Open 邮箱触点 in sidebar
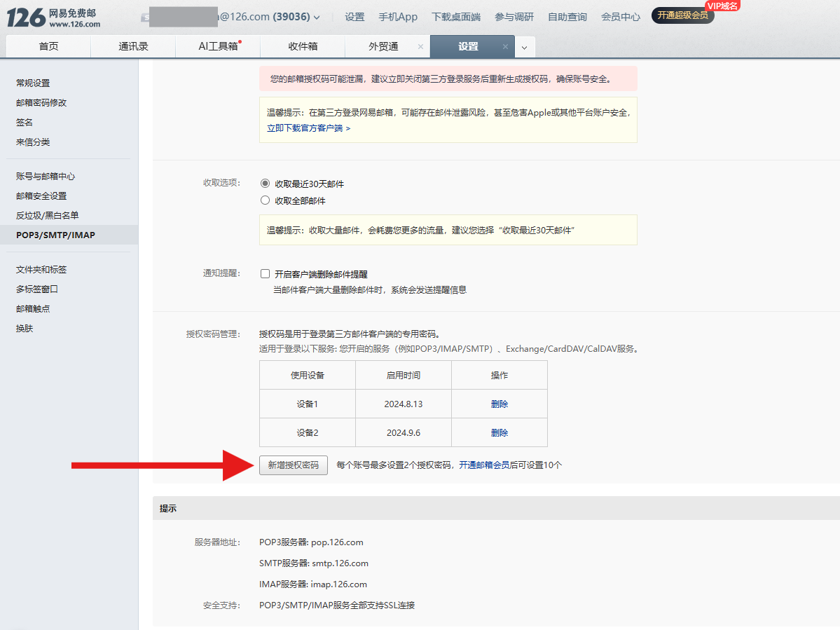The height and width of the screenshot is (630, 840). (x=33, y=308)
